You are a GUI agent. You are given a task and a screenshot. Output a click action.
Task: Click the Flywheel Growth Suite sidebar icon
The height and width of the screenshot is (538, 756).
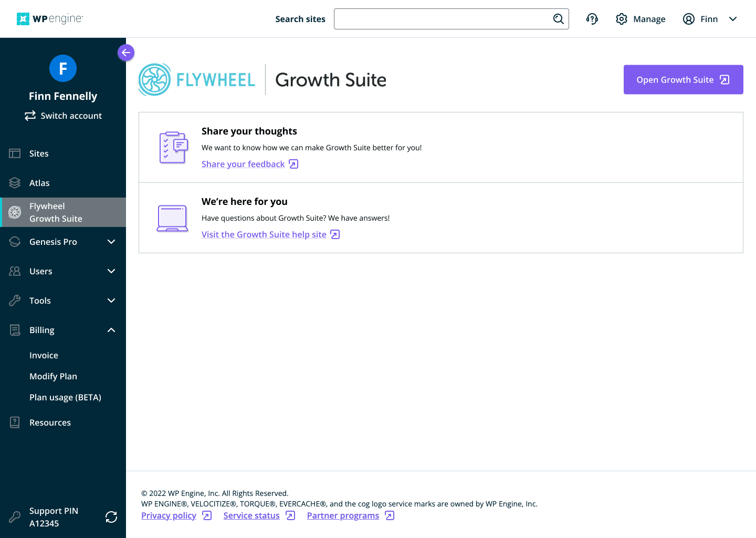click(x=14, y=212)
